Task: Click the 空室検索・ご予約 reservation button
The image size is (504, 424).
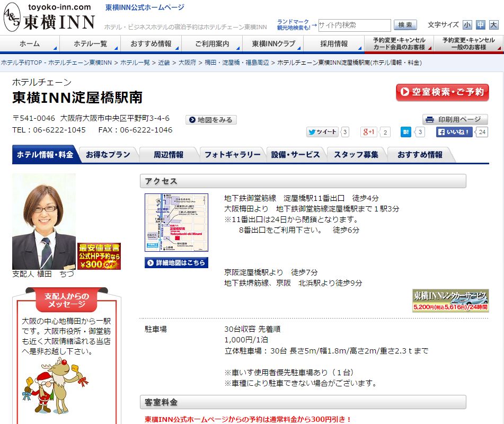Action: pos(443,92)
